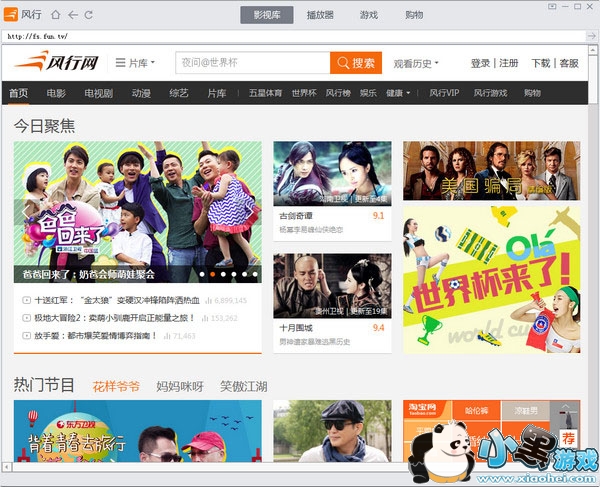Screen dimensions: 600x487
Task: Show previous slide with left carousel arrow
Action: pos(26,212)
